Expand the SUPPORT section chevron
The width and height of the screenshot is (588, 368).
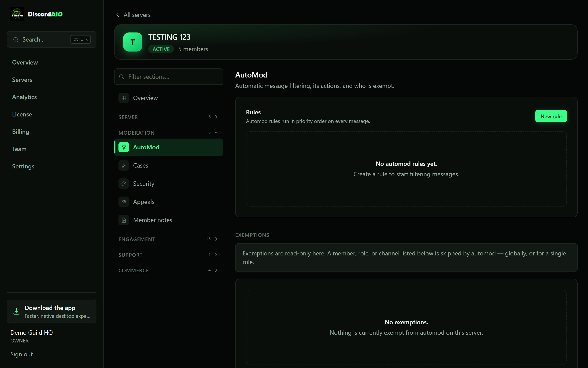(x=216, y=255)
